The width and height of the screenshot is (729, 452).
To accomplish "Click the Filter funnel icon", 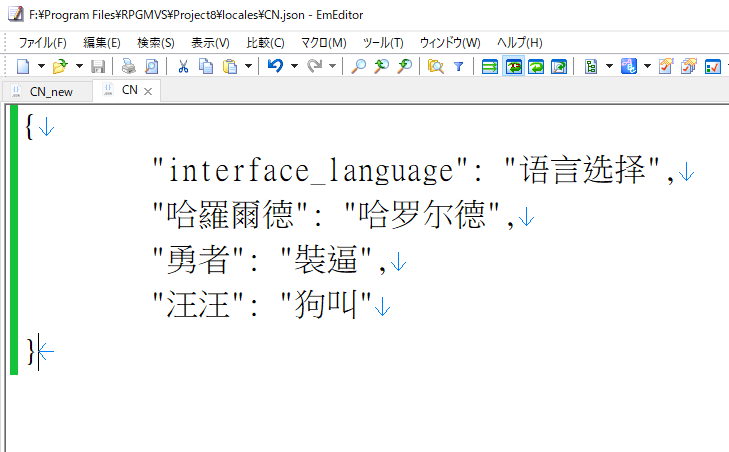I will (x=459, y=66).
